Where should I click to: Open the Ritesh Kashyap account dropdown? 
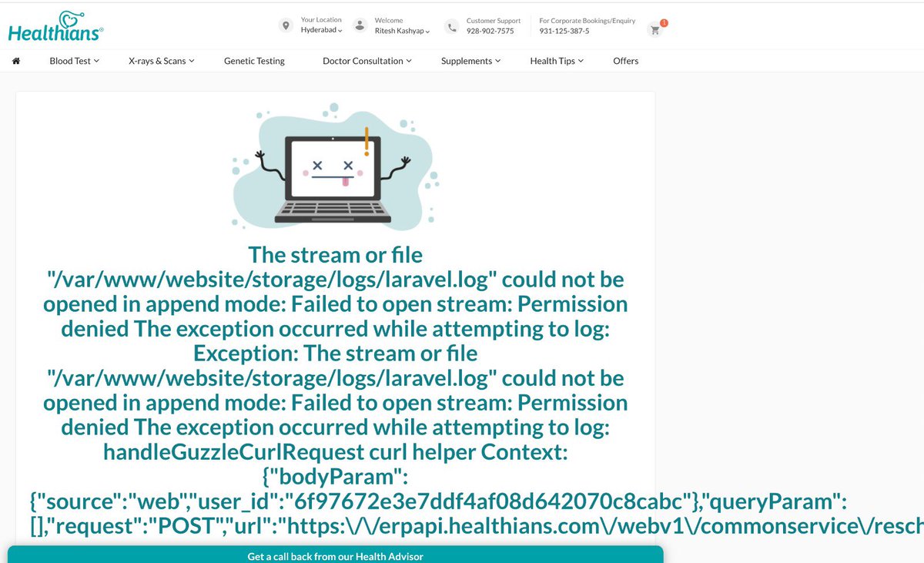click(x=402, y=30)
